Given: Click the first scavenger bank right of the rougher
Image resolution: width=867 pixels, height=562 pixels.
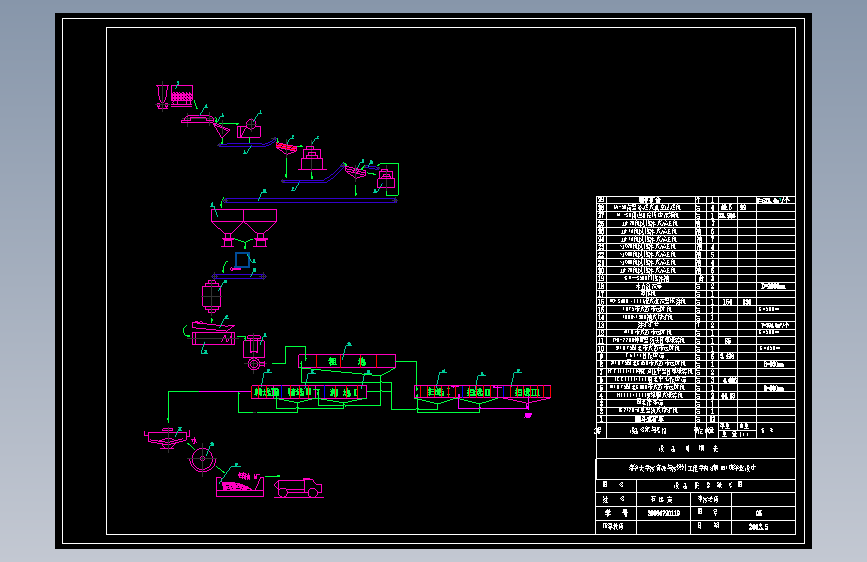Looking at the screenshot, I should click(x=437, y=392).
